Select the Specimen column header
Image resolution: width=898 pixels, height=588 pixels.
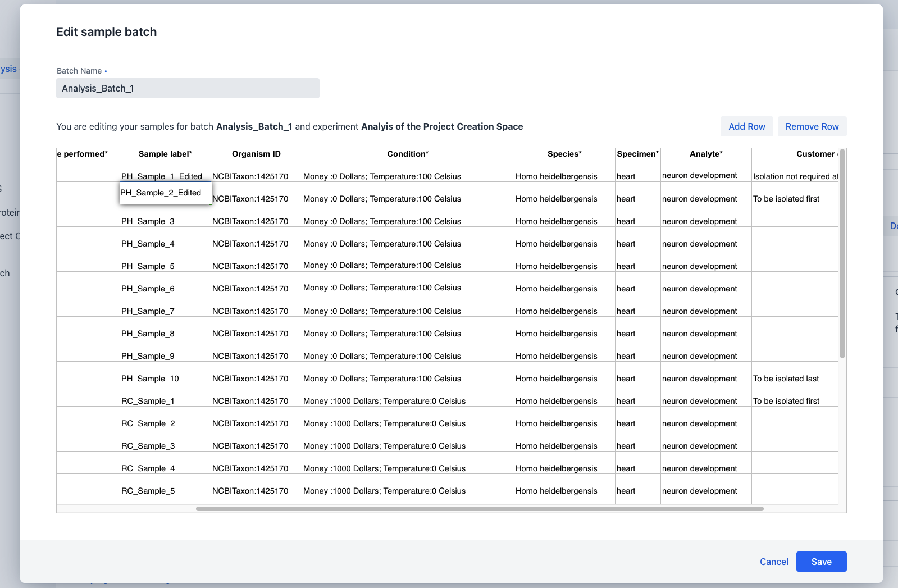pos(638,154)
